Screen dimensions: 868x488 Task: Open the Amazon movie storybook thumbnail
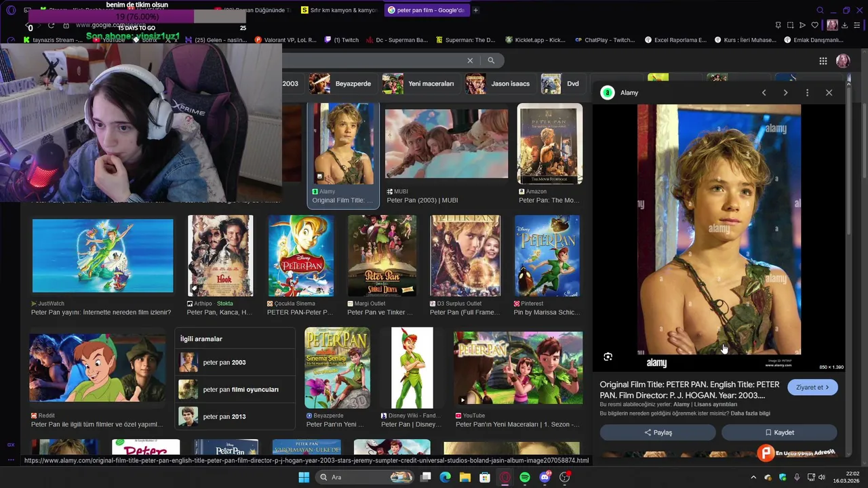tap(550, 144)
